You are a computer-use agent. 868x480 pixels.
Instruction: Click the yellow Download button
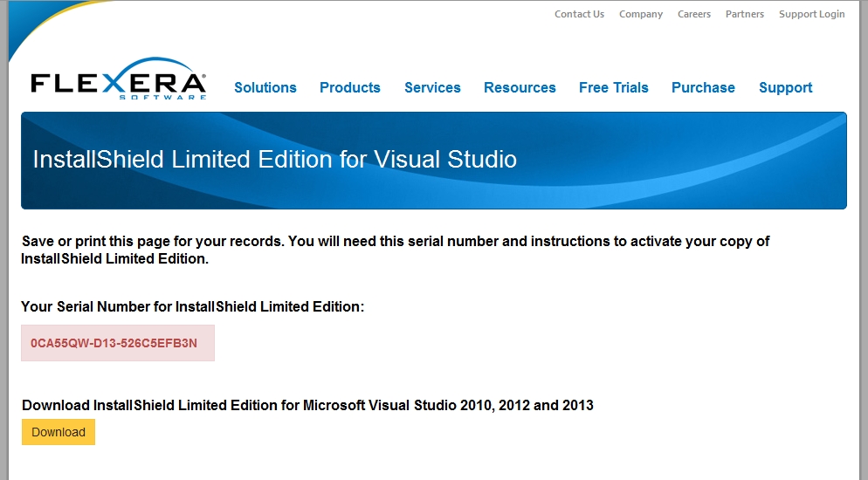tap(59, 432)
